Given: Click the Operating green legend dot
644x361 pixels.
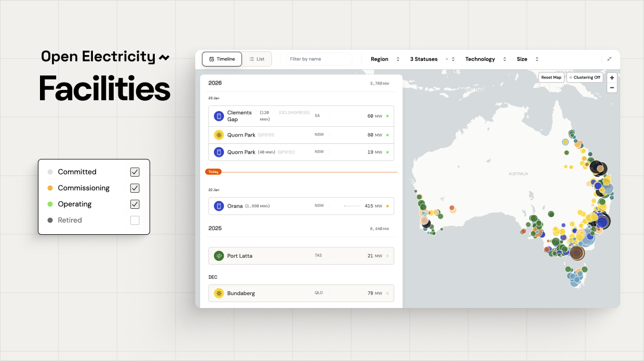Looking at the screenshot, I should (x=50, y=204).
